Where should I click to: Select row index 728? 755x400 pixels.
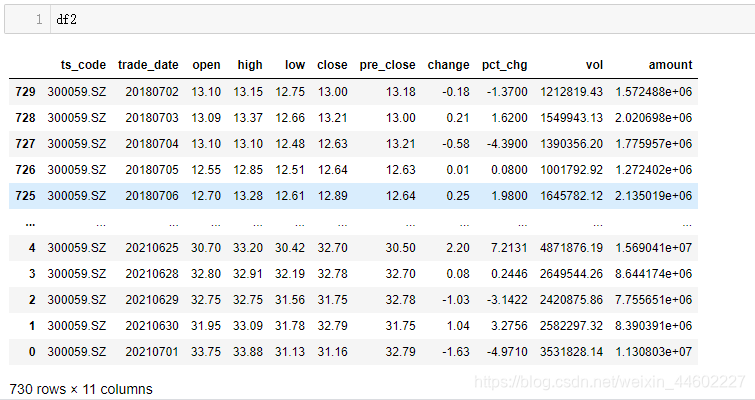[25, 117]
